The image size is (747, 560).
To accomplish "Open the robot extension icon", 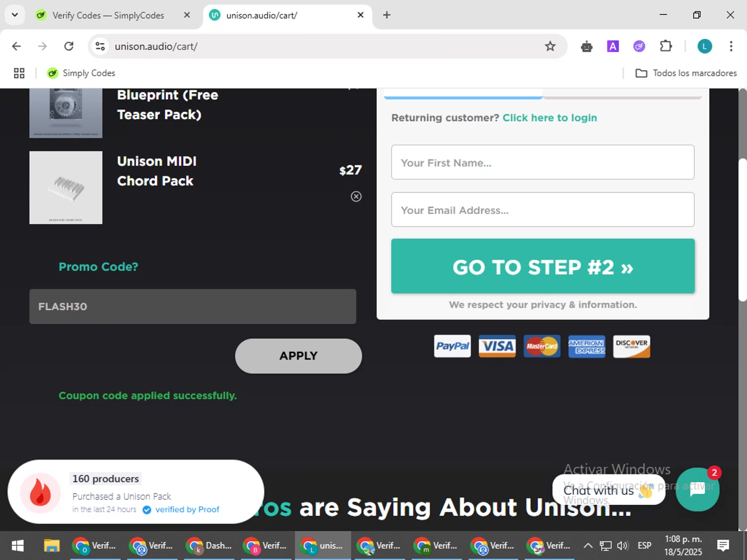I will (587, 46).
